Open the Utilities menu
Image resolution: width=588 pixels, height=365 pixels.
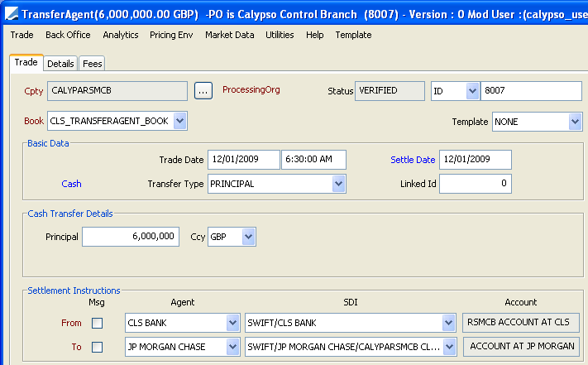(x=280, y=35)
